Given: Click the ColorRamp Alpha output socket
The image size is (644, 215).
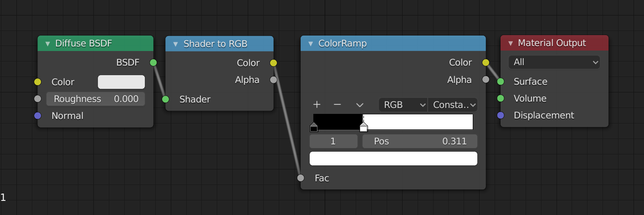Looking at the screenshot, I should pos(486,80).
